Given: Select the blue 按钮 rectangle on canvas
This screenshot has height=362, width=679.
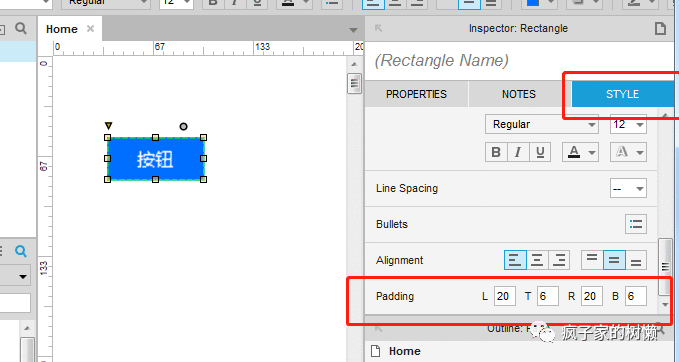Looking at the screenshot, I should tap(155, 158).
